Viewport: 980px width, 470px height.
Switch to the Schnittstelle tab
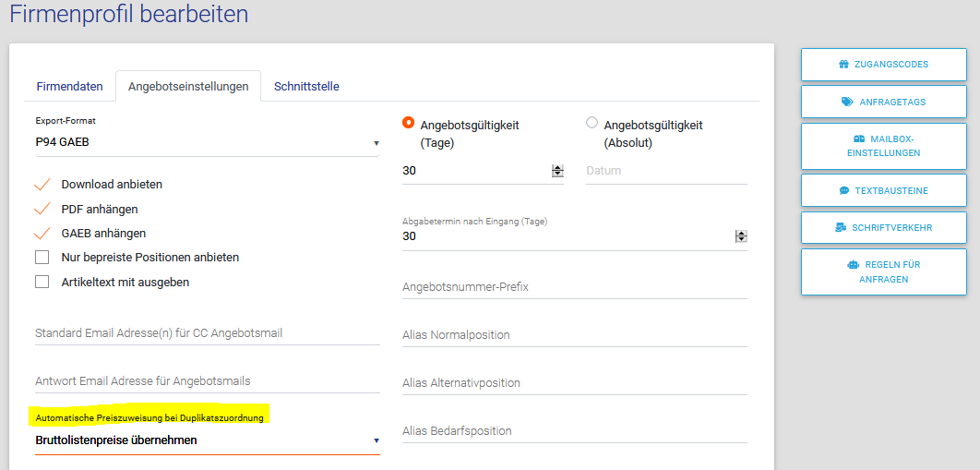[x=306, y=87]
